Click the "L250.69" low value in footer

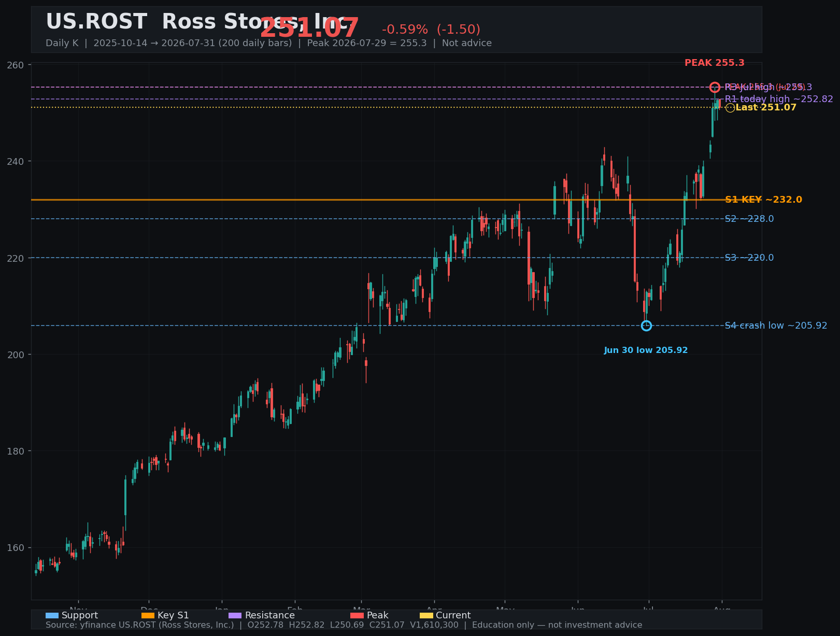point(347,625)
